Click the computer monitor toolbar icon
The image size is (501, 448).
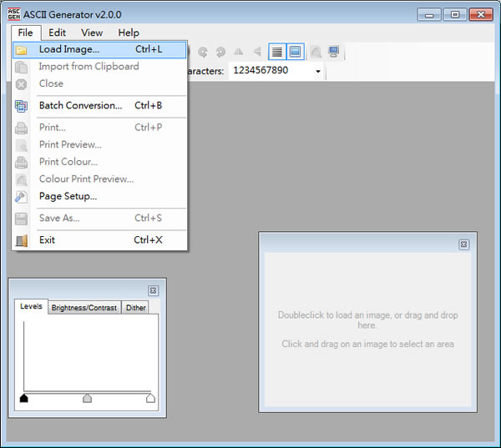[333, 52]
